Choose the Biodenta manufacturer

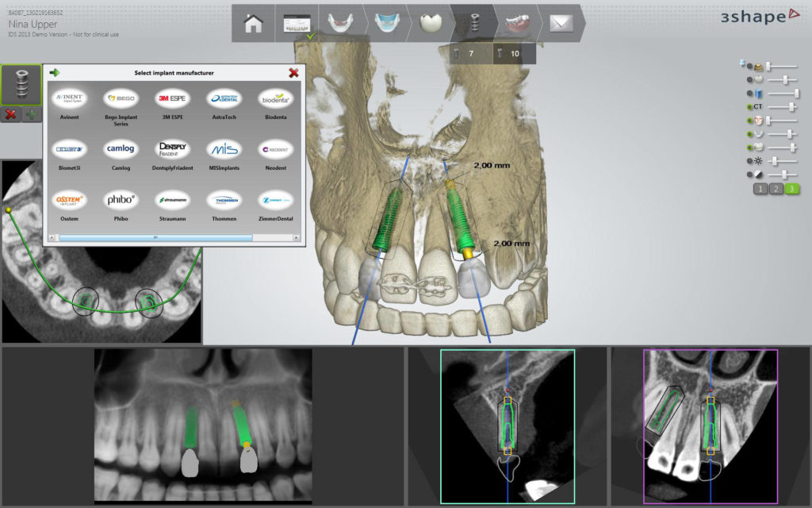(x=275, y=104)
